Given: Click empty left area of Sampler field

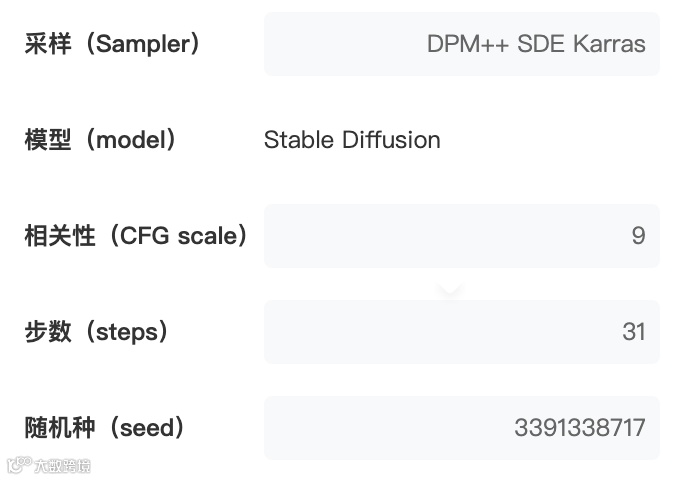Looking at the screenshot, I should coord(330,44).
